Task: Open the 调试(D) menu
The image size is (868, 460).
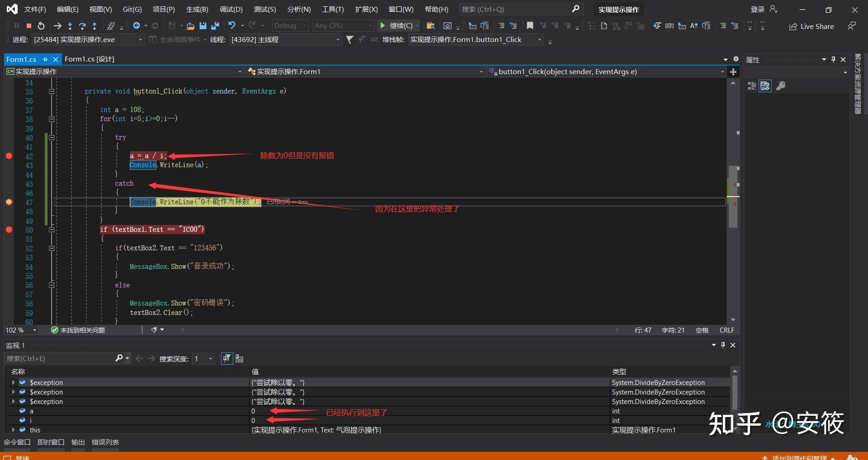Action: (231, 9)
